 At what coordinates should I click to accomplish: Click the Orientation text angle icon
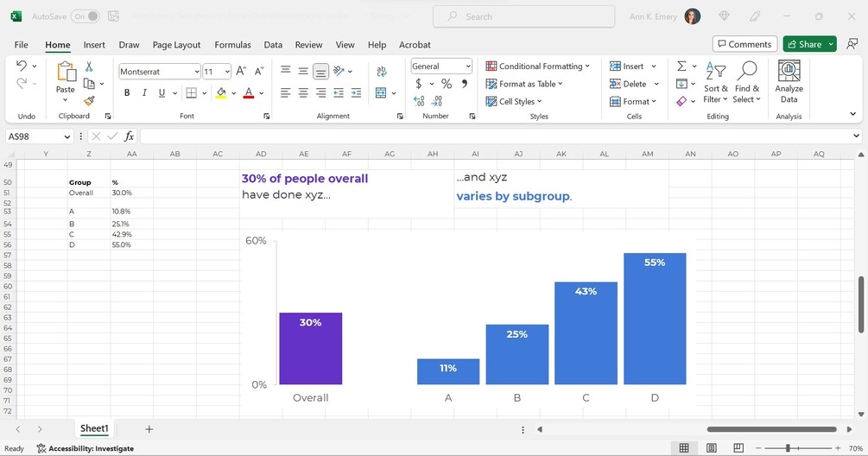point(339,71)
